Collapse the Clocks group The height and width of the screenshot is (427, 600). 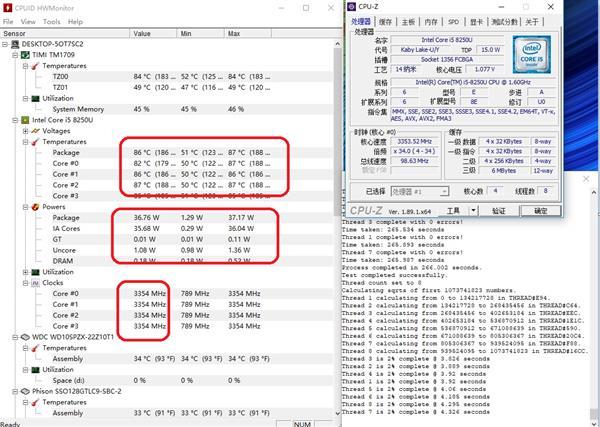tap(25, 283)
